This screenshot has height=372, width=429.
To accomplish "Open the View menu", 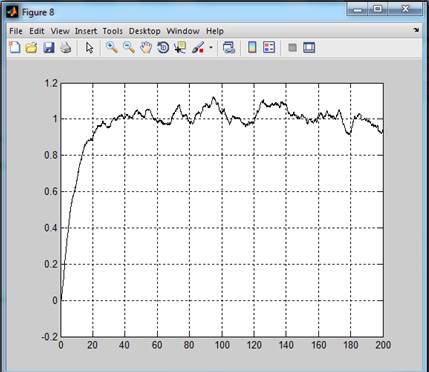I will click(60, 31).
